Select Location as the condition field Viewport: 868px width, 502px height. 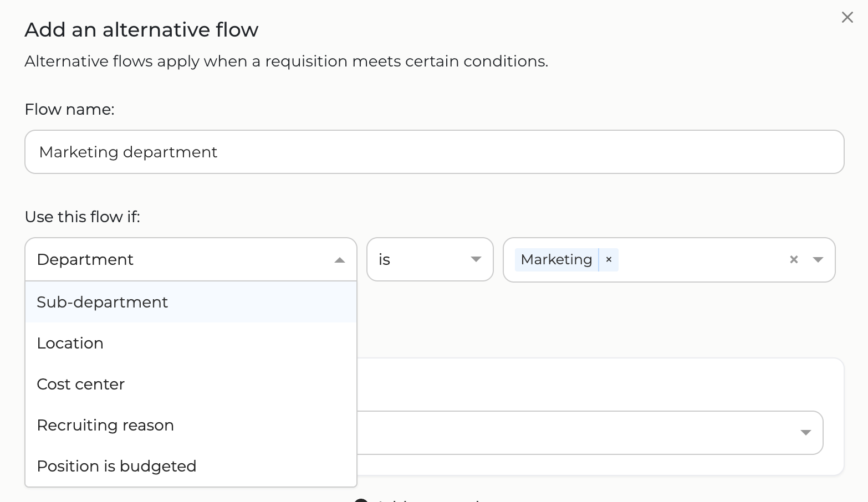pos(191,343)
